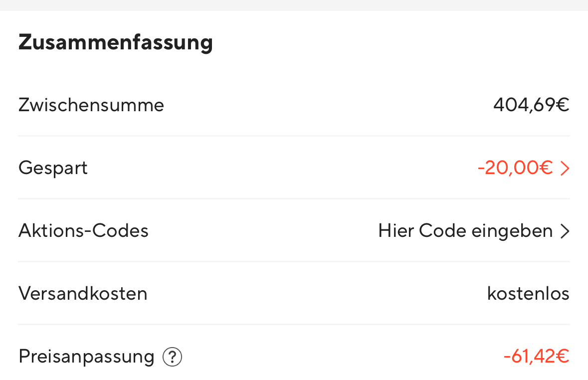588x380 pixels.
Task: Tap the Aktions-Codes label
Action: [x=83, y=231]
